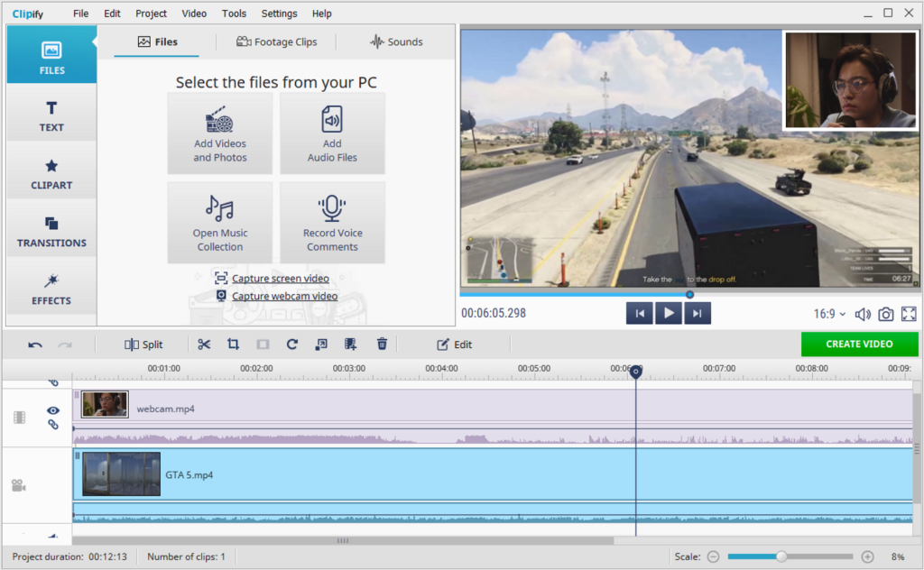Click the Split tool button
This screenshot has width=924, height=570.
143,345
